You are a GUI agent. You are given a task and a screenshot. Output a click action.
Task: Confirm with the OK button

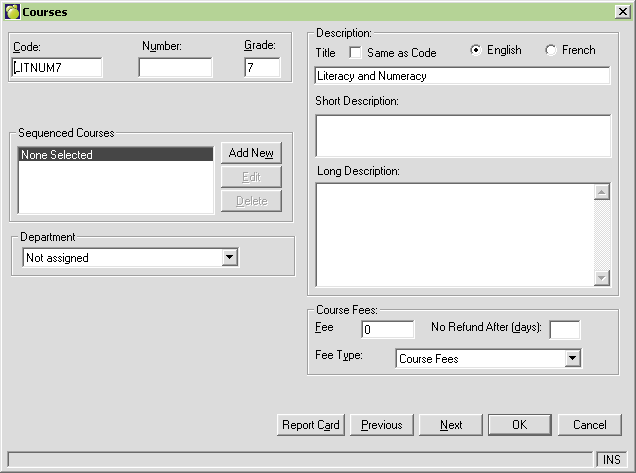pos(519,425)
